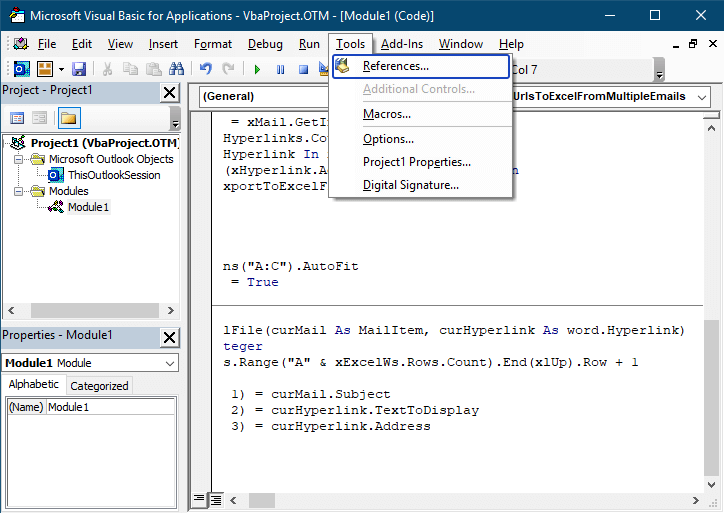Collapse the Microsoft Outlook Objects folder
Viewport: 724px width, 513px height.
click(20, 159)
